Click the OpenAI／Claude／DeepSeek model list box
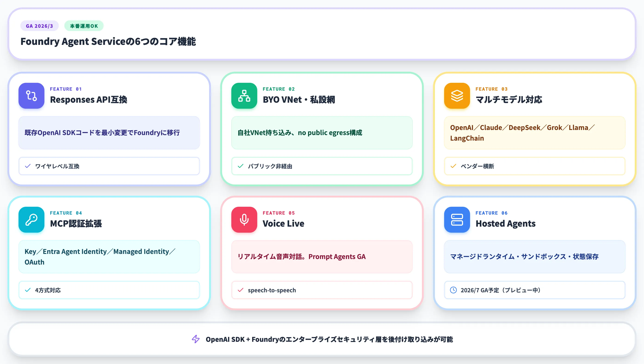The height and width of the screenshot is (364, 644). pyautogui.click(x=535, y=133)
